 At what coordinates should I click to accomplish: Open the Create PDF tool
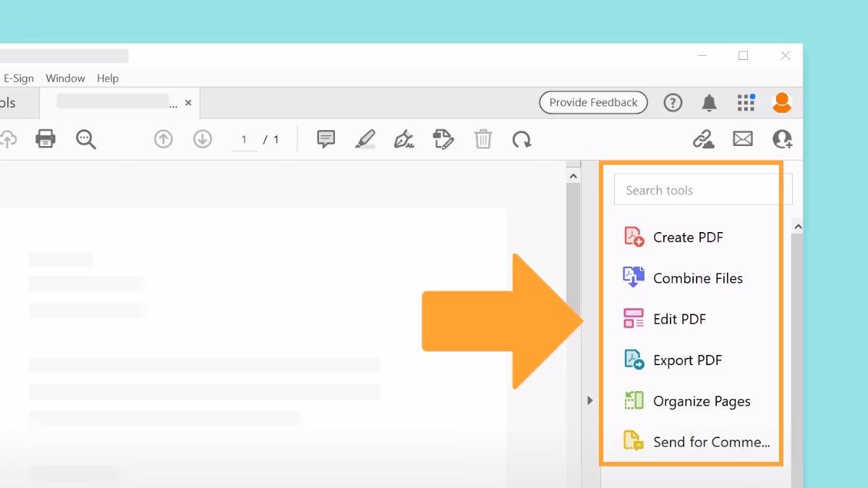coord(688,236)
